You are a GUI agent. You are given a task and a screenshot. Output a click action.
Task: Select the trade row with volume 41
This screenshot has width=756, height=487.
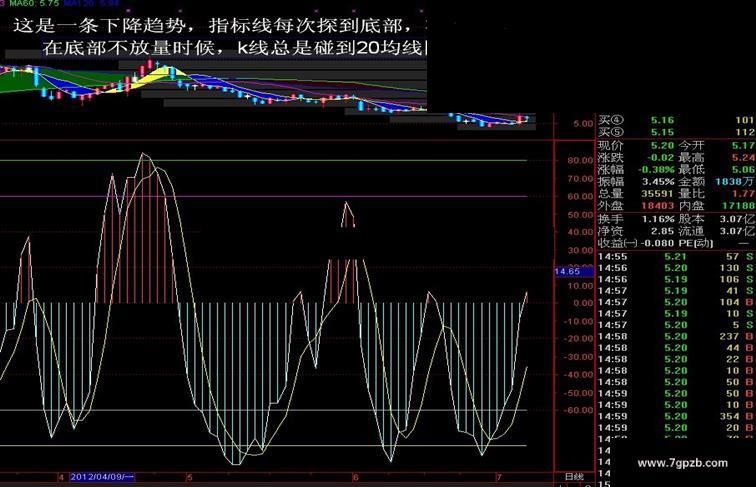click(x=676, y=291)
